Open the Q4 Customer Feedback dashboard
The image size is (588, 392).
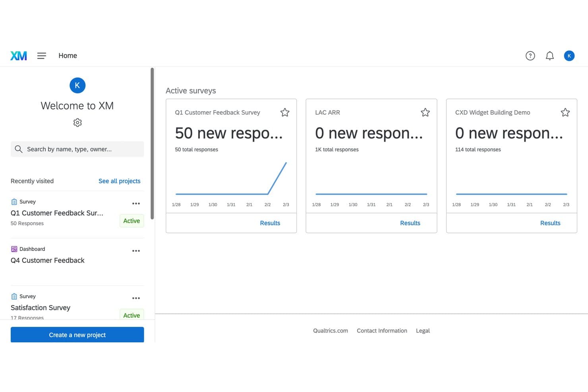coord(48,260)
